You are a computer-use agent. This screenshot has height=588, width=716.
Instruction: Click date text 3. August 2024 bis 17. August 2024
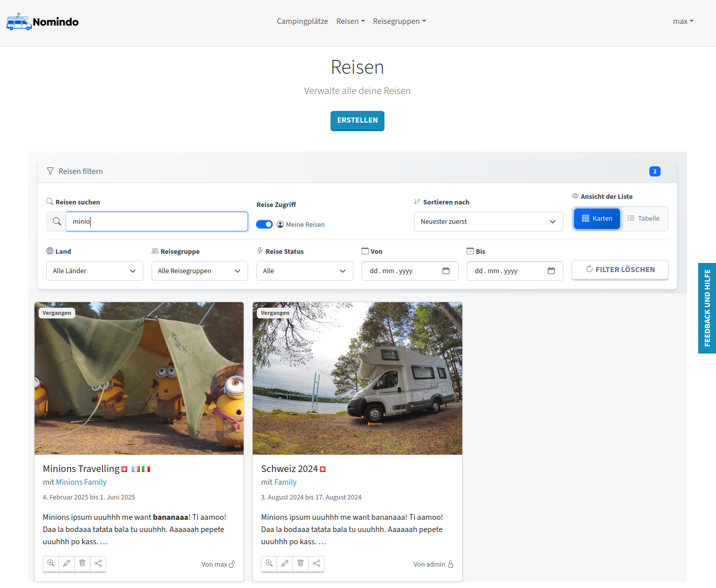311,497
